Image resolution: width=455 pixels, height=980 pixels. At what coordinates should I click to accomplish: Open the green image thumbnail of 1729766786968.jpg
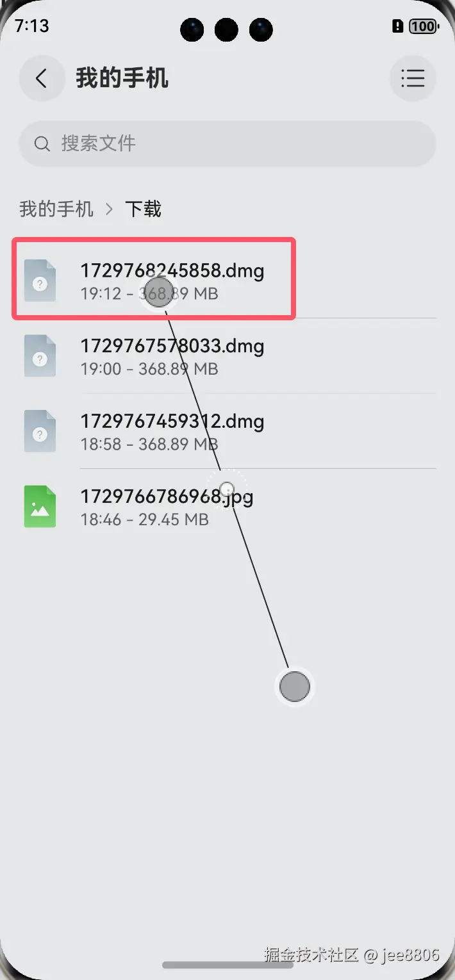[40, 507]
